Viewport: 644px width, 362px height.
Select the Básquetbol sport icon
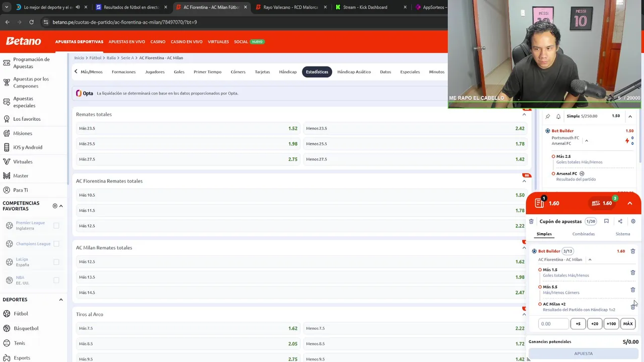pyautogui.click(x=7, y=328)
